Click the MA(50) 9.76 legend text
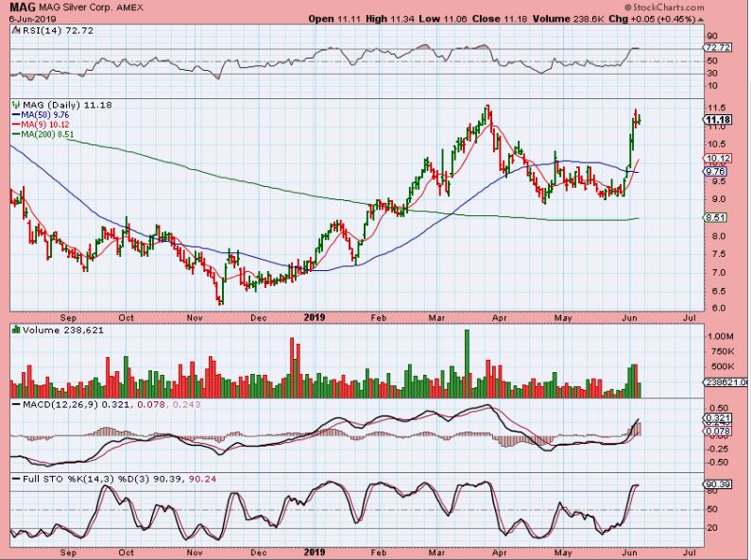The height and width of the screenshot is (560, 751). pos(45,115)
